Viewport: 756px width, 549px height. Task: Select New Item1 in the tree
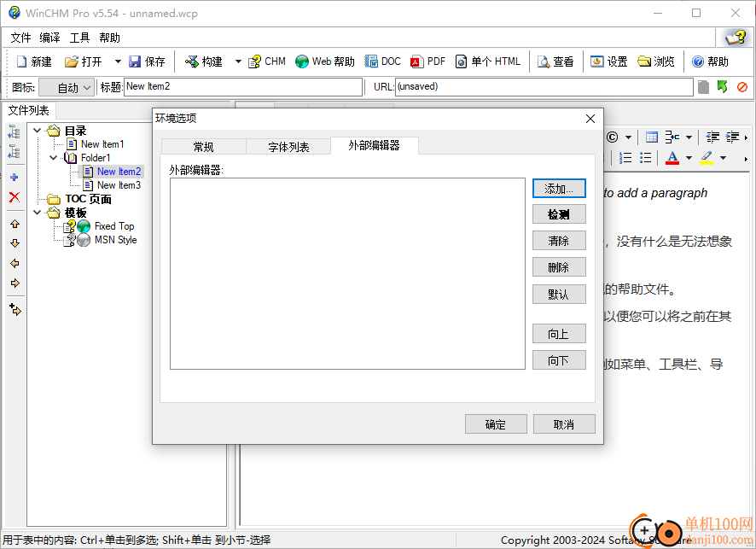click(102, 144)
